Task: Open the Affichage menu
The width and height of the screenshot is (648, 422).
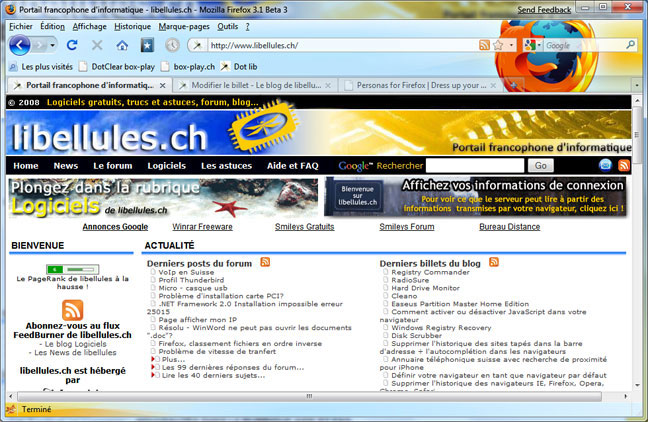Action: (x=89, y=26)
